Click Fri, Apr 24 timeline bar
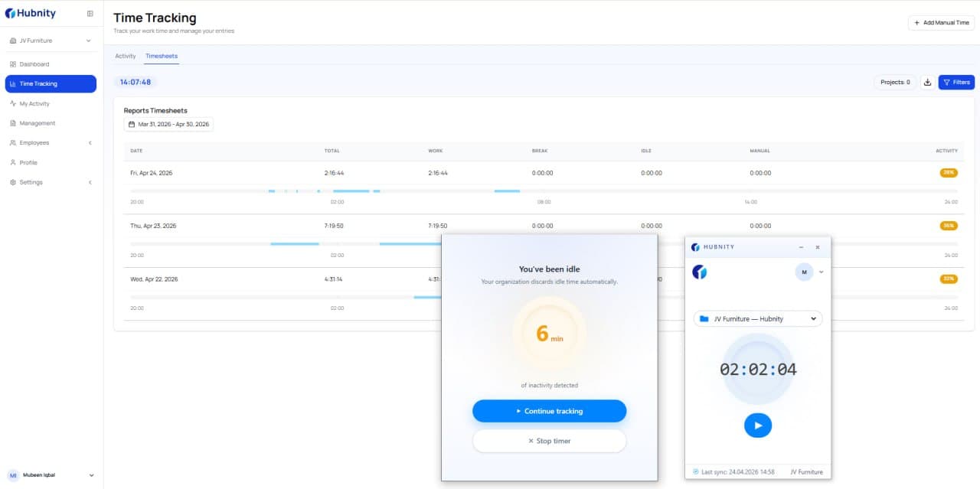980x489 pixels. tap(544, 191)
